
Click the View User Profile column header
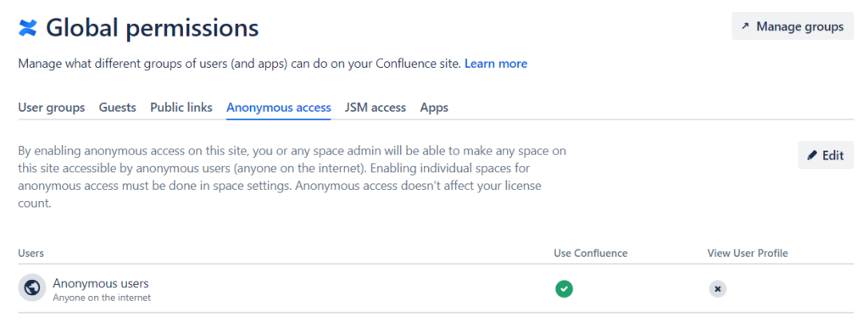point(748,253)
